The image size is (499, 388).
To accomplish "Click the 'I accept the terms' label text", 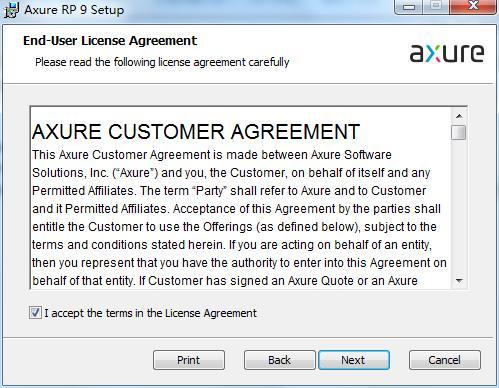I will (x=151, y=313).
